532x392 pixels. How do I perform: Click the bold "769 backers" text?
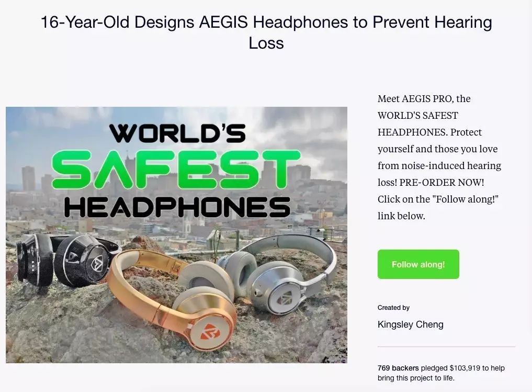tap(398, 368)
